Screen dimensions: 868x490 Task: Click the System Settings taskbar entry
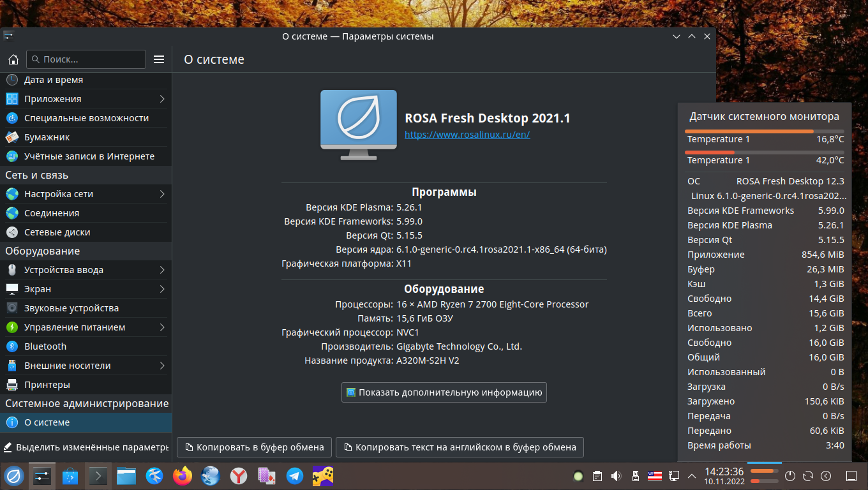tap(42, 476)
